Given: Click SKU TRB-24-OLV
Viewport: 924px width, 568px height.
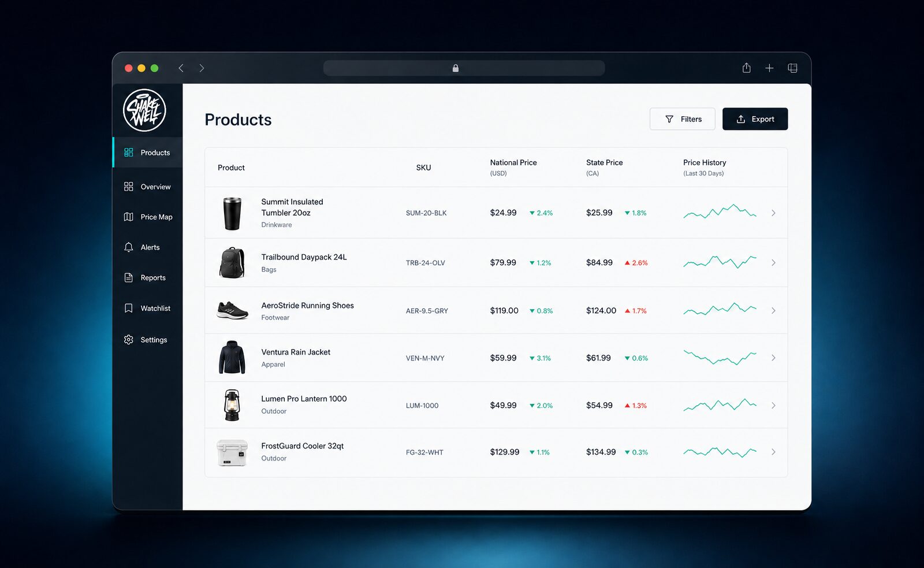Looking at the screenshot, I should [x=426, y=263].
